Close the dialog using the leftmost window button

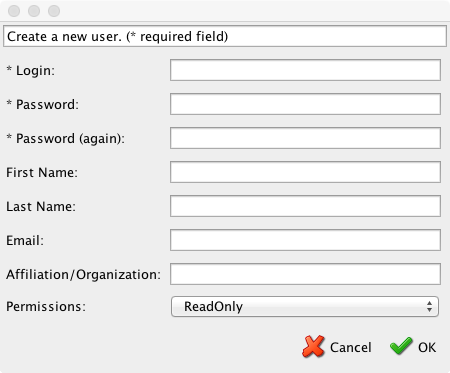point(14,11)
